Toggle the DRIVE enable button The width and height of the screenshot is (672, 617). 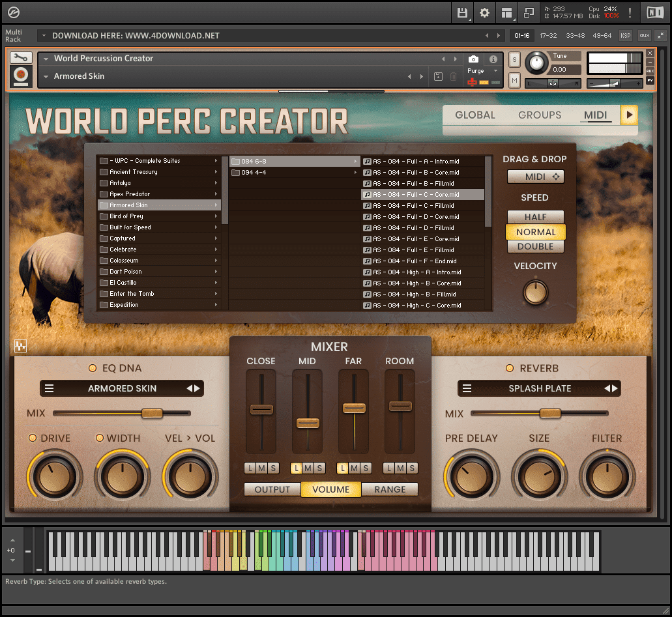(33, 438)
